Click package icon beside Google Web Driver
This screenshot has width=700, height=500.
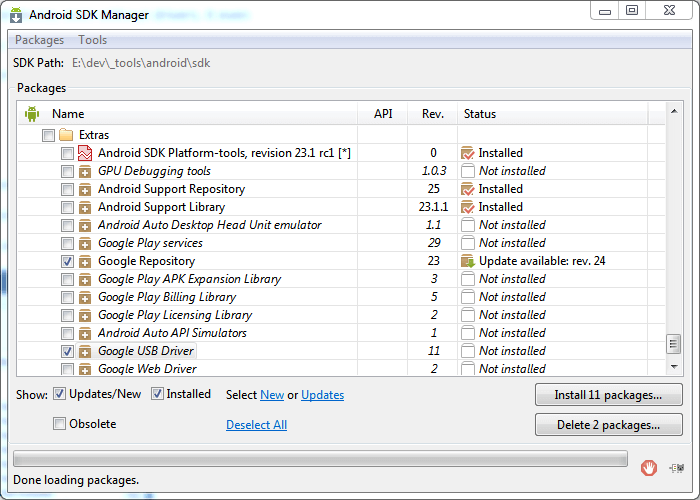click(x=85, y=369)
